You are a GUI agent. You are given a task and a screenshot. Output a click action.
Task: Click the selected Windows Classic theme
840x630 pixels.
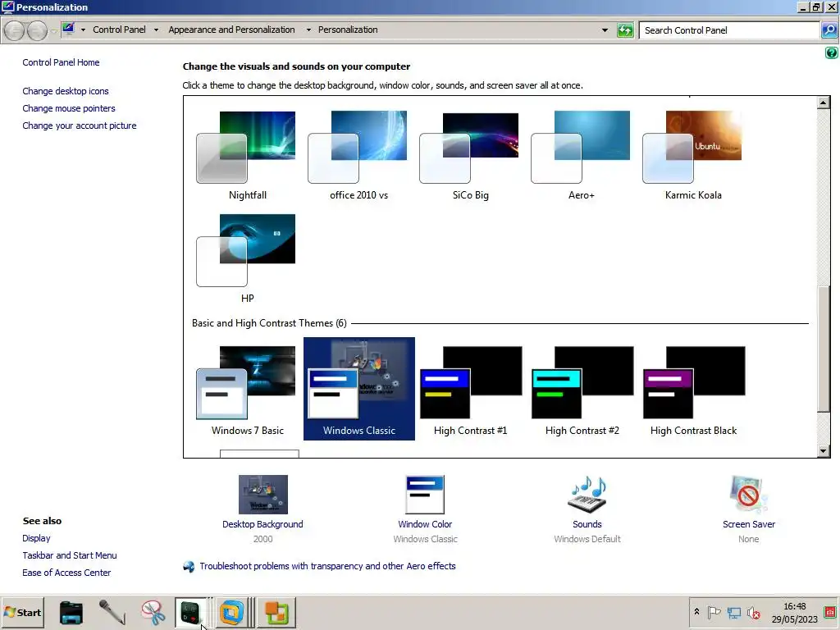coord(359,389)
